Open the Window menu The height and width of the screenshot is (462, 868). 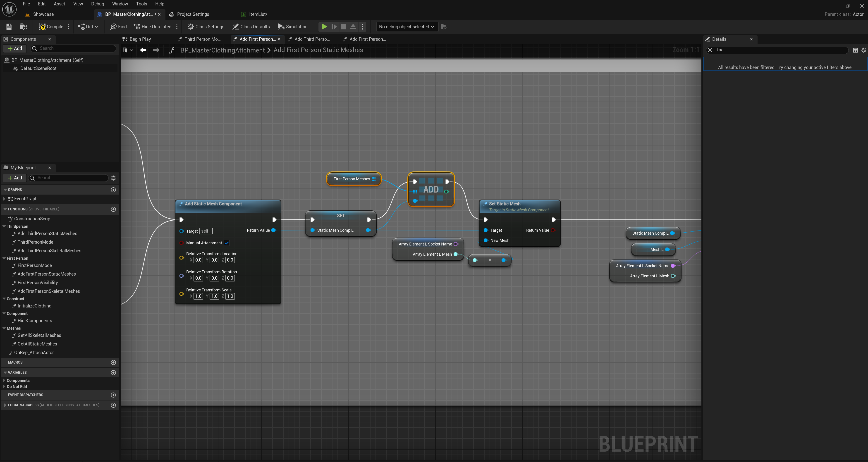[120, 4]
